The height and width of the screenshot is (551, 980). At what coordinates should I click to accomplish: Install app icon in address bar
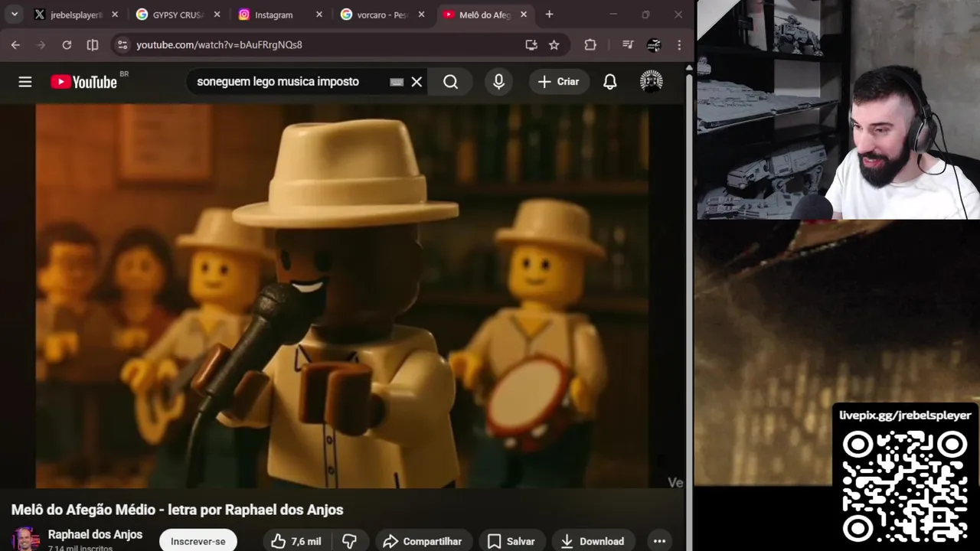(x=531, y=45)
